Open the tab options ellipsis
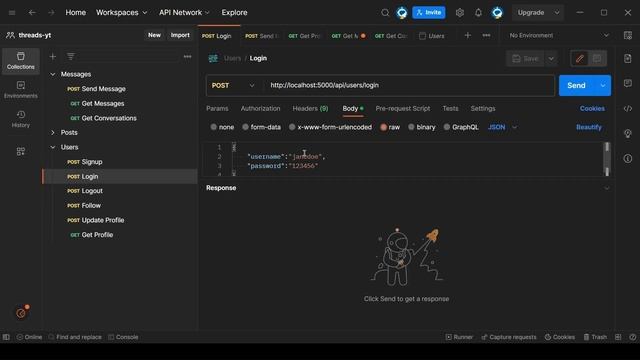 486,36
